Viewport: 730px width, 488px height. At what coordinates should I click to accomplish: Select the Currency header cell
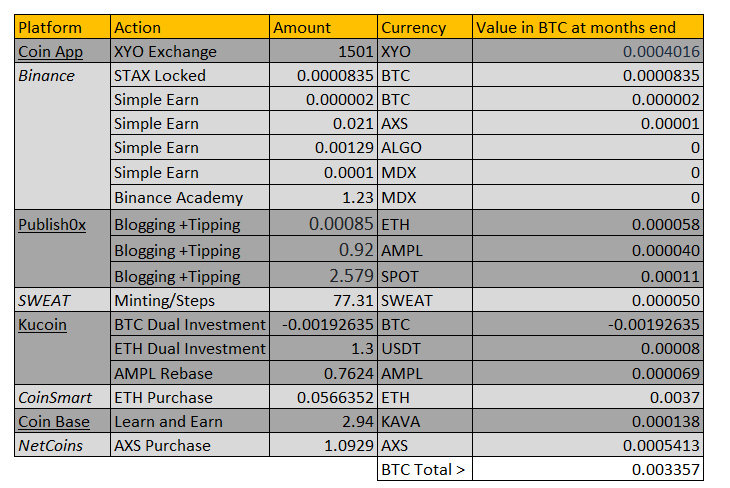tap(425, 27)
